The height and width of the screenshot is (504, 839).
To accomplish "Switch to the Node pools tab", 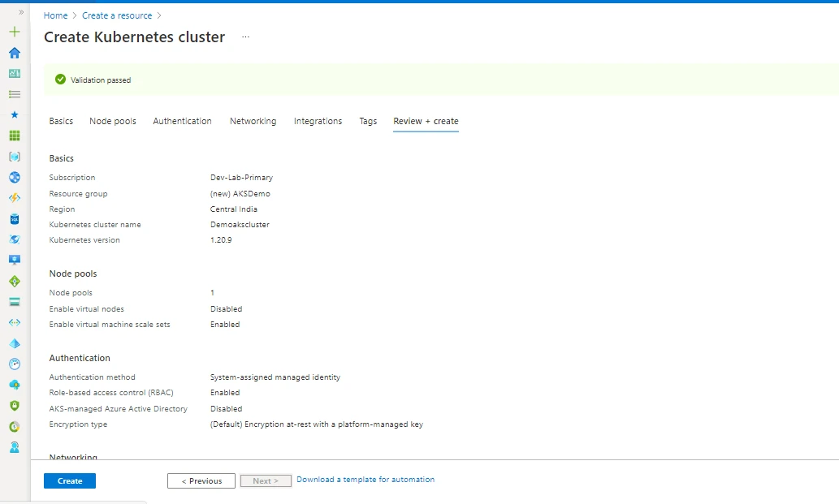I will (x=112, y=120).
